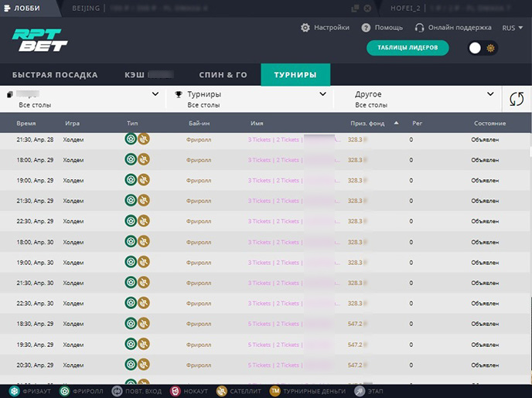The width and height of the screenshot is (532, 398).
Task: Click the Повт. вход filter icon
Action: coord(117,392)
